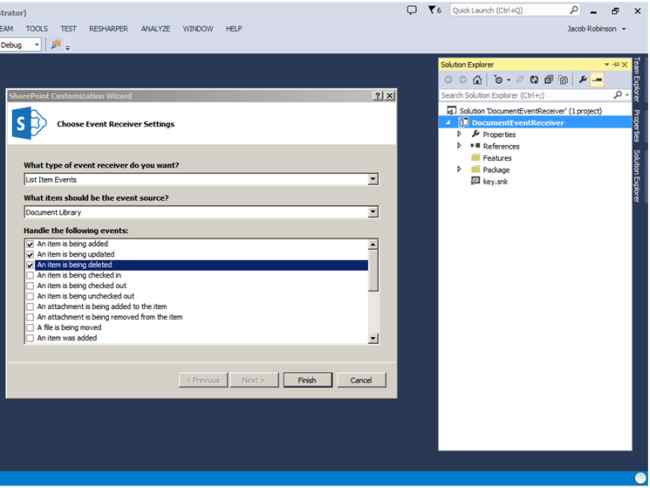Check 'An item is being checked out'
Viewport: 650px width, 488px height.
point(30,286)
